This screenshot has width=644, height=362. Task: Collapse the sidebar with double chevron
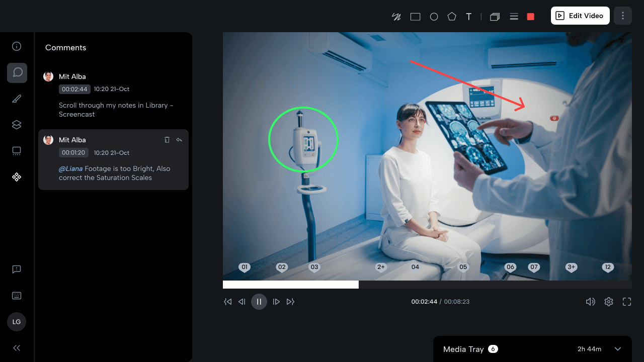click(17, 348)
